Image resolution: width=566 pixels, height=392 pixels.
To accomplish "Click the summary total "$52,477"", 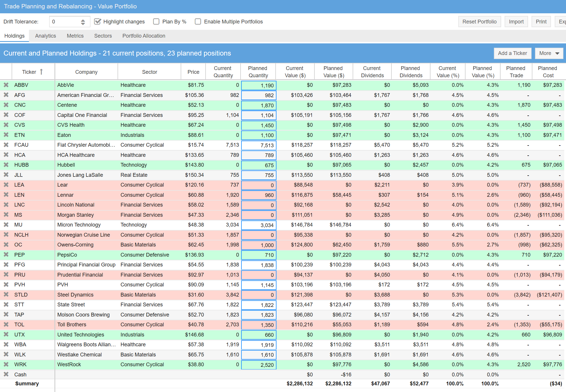I will (x=419, y=384).
